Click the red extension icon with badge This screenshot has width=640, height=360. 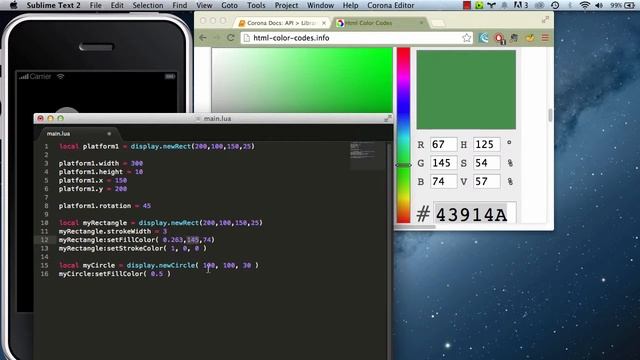[x=499, y=38]
